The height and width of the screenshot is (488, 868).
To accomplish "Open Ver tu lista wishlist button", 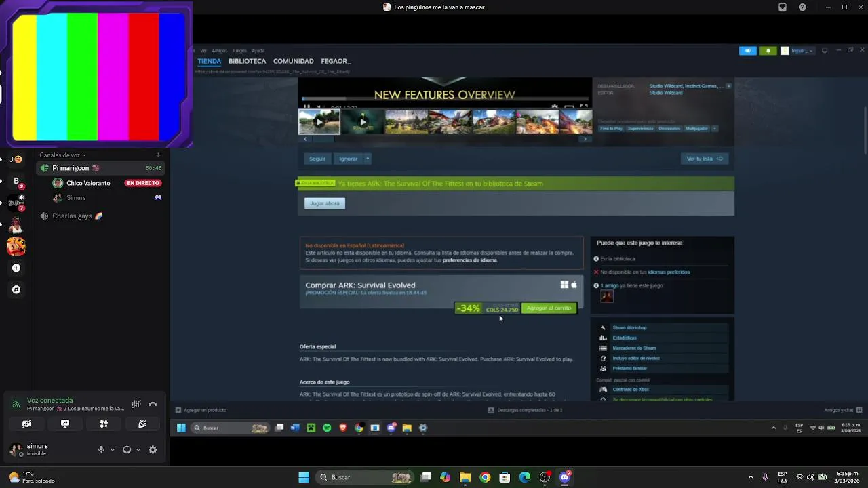I will [705, 159].
